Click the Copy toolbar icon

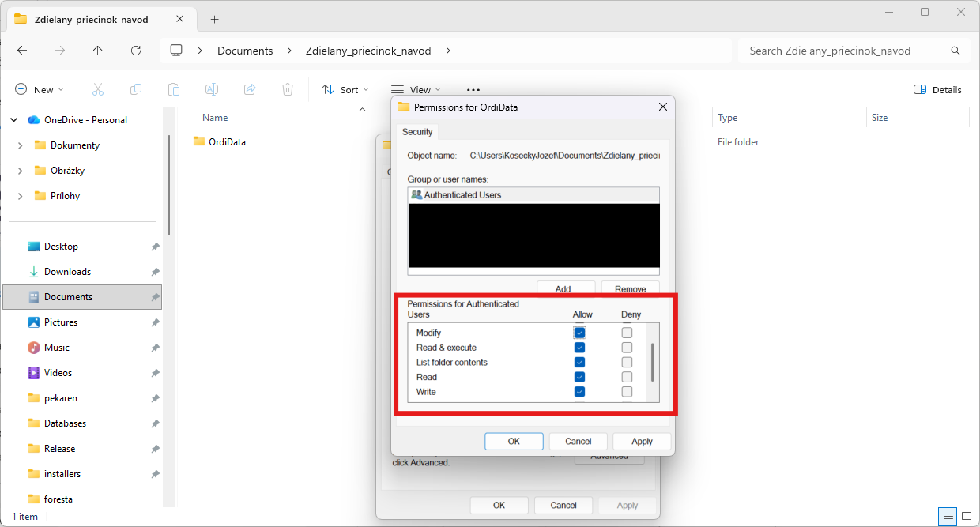(136, 89)
